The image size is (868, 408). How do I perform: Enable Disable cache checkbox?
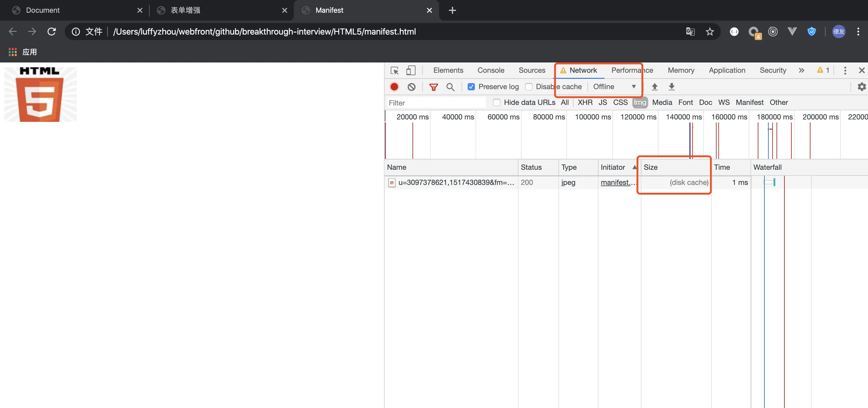(529, 87)
